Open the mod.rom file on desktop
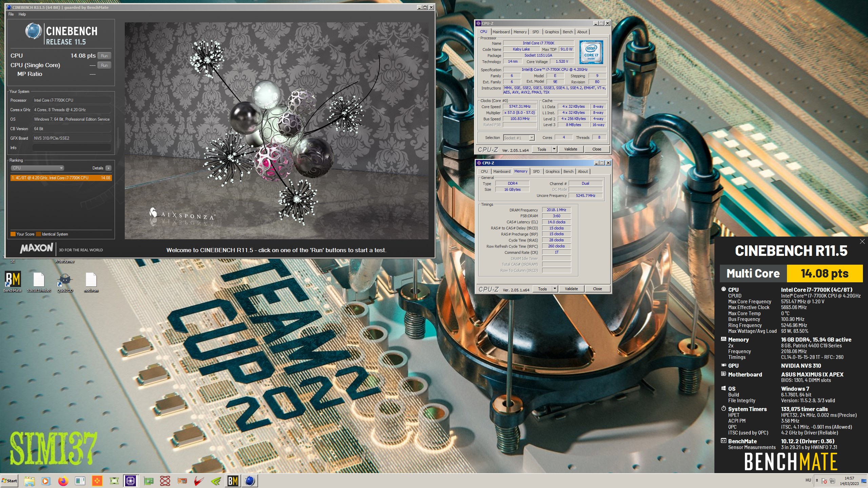This screenshot has height=488, width=868. 91,281
